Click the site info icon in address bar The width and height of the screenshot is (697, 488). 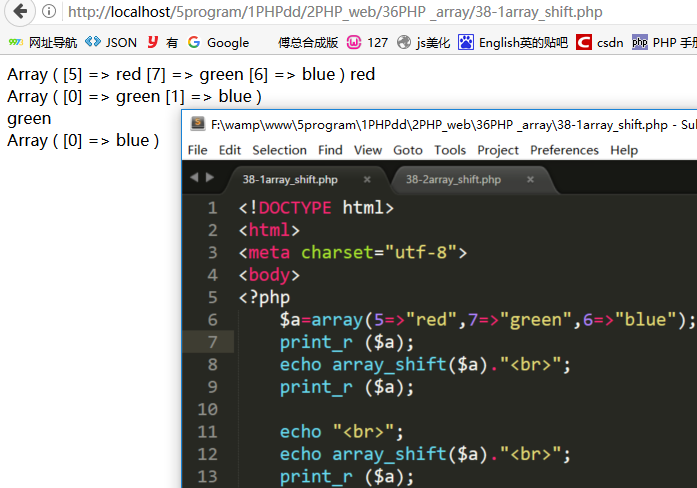[x=49, y=11]
